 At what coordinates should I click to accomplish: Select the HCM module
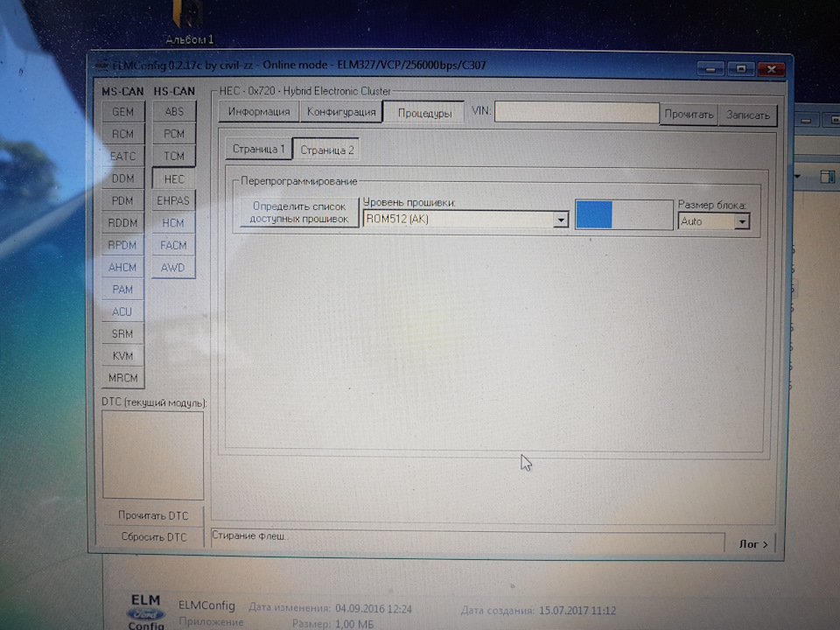coord(173,223)
